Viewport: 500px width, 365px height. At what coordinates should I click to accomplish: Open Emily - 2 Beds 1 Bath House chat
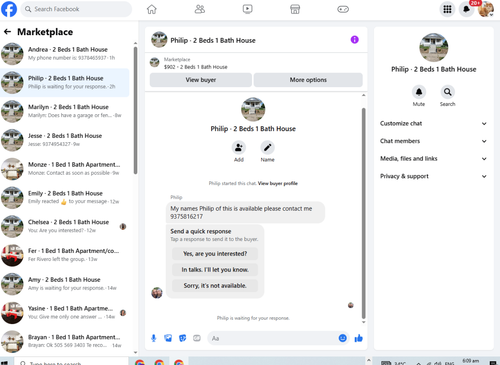point(65,197)
